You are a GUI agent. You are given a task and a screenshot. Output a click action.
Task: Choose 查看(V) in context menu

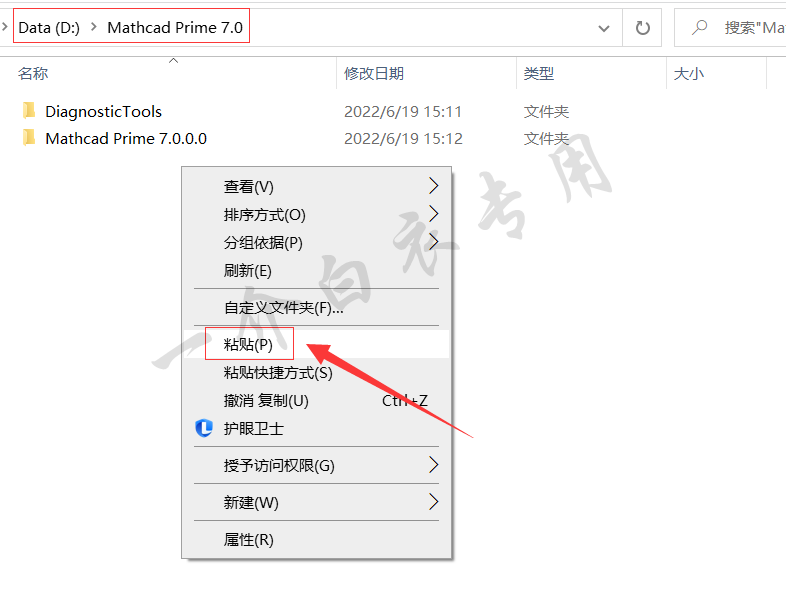pyautogui.click(x=316, y=186)
